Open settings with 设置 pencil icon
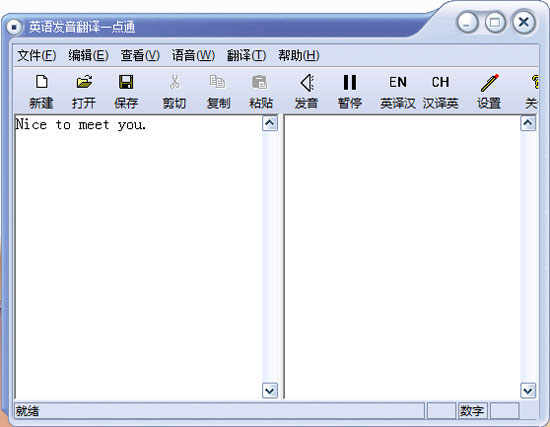550x427 pixels. (x=489, y=91)
